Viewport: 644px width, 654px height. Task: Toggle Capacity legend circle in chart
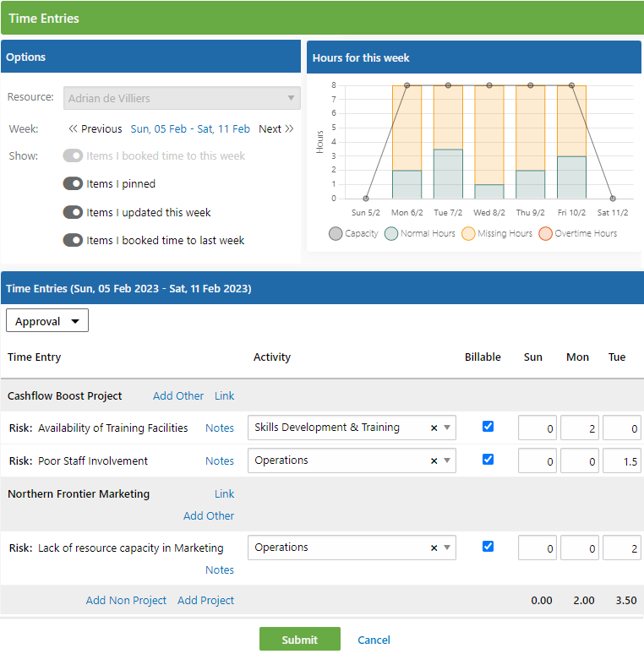coord(336,233)
